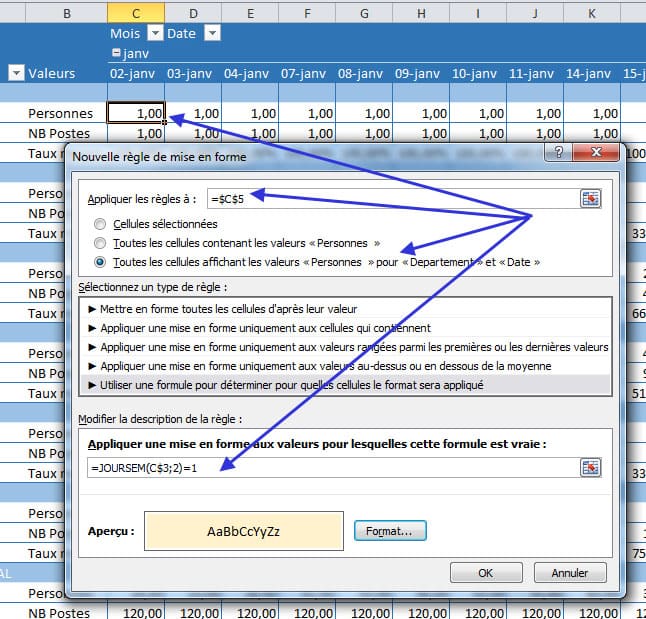Click range selector icon beside '=$C$5' field
Screen dimensions: 646x619
click(591, 198)
